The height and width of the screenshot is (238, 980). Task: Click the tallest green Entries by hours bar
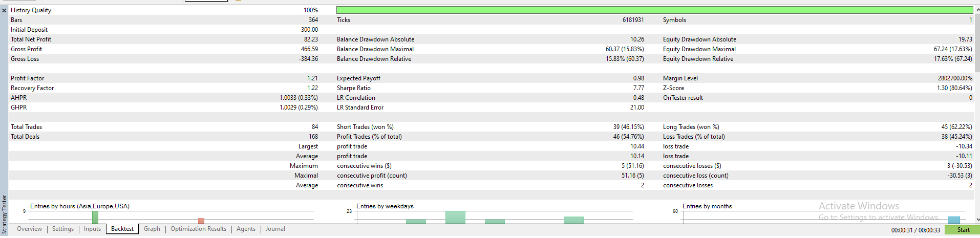95,217
